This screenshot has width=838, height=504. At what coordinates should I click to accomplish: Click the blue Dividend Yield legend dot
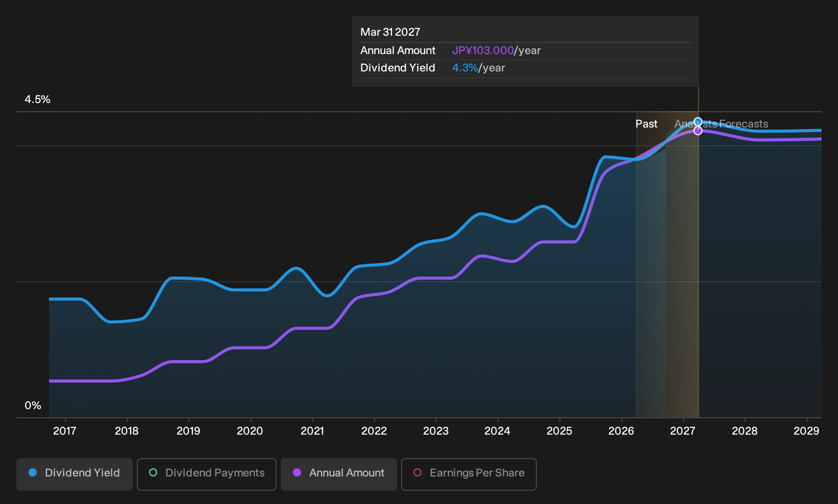tap(33, 472)
